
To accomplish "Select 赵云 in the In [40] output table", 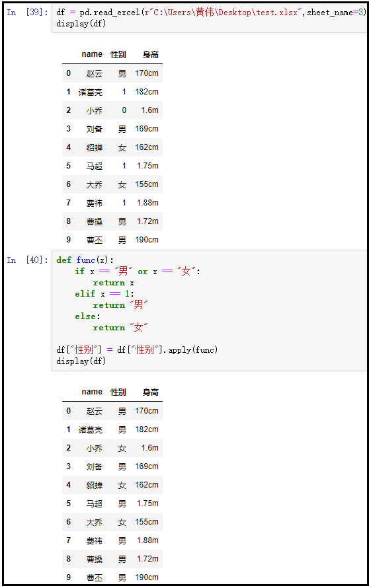I will [x=94, y=411].
